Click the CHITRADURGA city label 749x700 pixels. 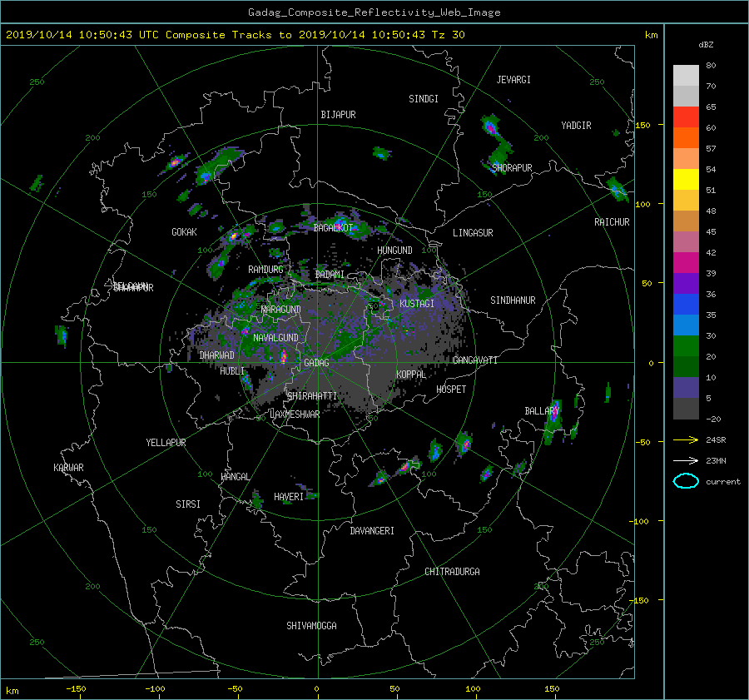[x=453, y=572]
